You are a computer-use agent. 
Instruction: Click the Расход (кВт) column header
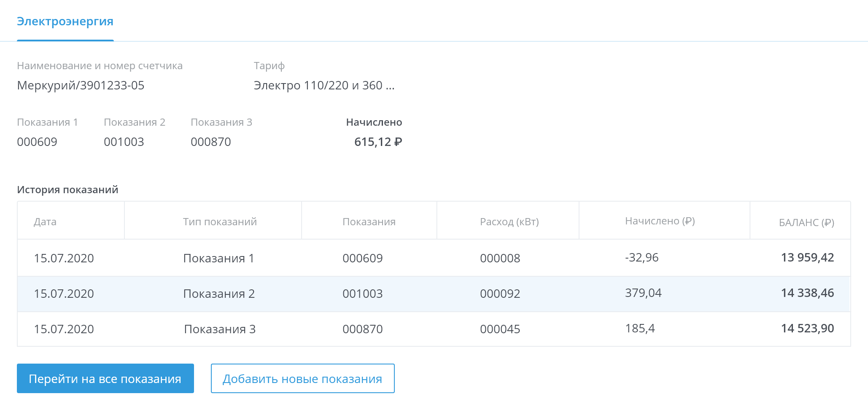pyautogui.click(x=509, y=222)
